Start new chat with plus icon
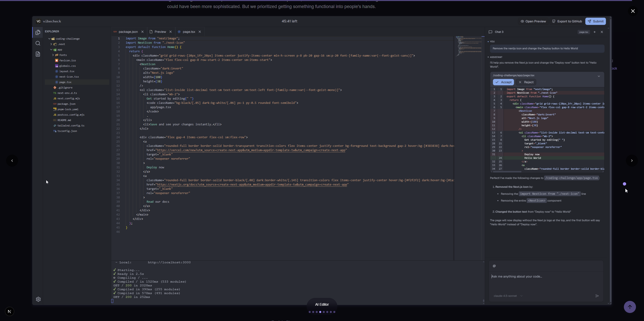644x321 pixels. (x=594, y=32)
